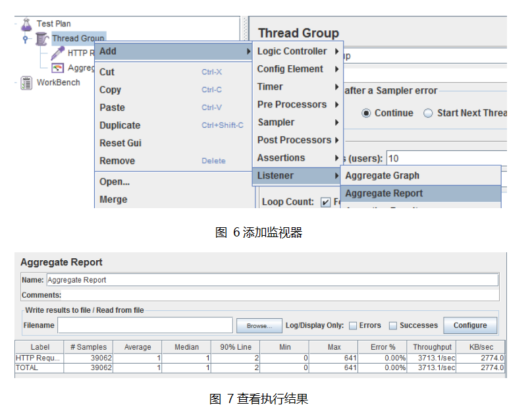Click the Median column header
This screenshot has height=411, width=532.
pos(186,347)
